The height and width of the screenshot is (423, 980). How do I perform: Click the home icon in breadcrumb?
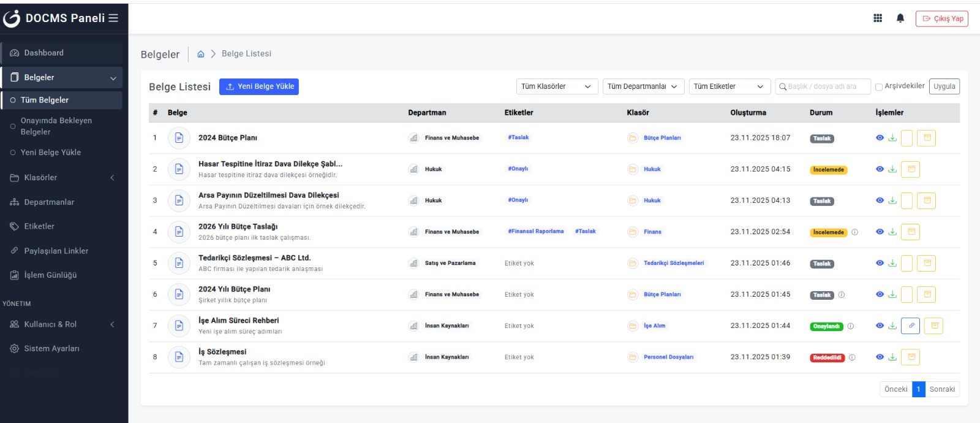(x=200, y=54)
